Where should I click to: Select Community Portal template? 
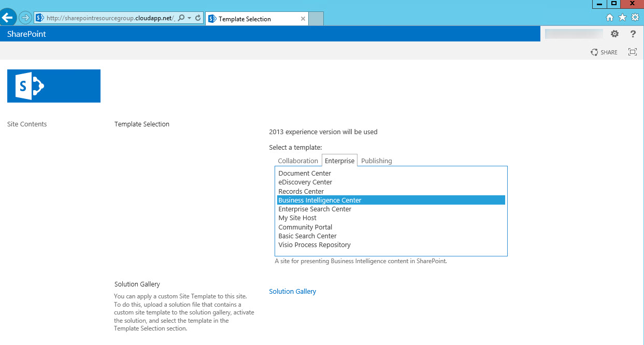391,227
